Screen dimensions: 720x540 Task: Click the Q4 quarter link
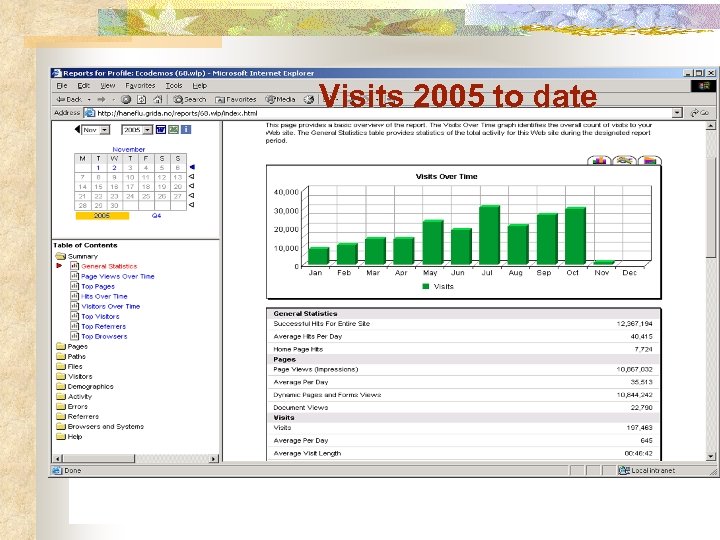tap(156, 216)
